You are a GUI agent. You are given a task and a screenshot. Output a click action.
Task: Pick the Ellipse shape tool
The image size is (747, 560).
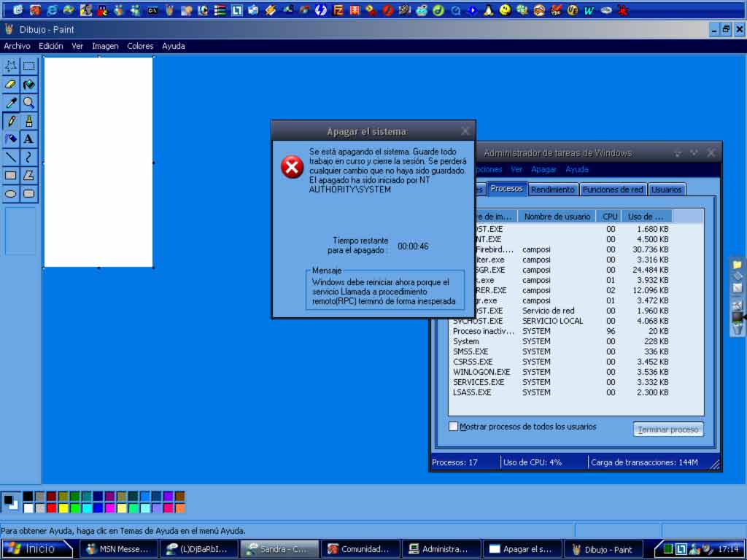coord(11,194)
